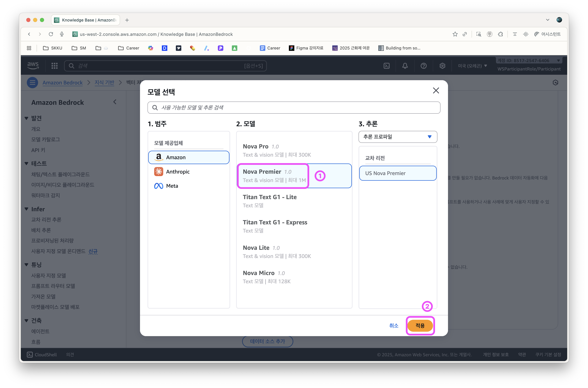
Task: Close the 모델 선택 dialog
Action: point(436,91)
